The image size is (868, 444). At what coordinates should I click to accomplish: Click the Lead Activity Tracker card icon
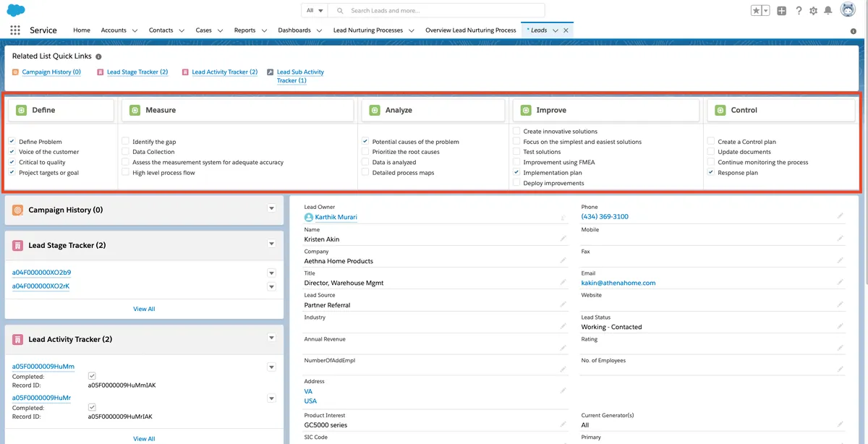coord(17,339)
